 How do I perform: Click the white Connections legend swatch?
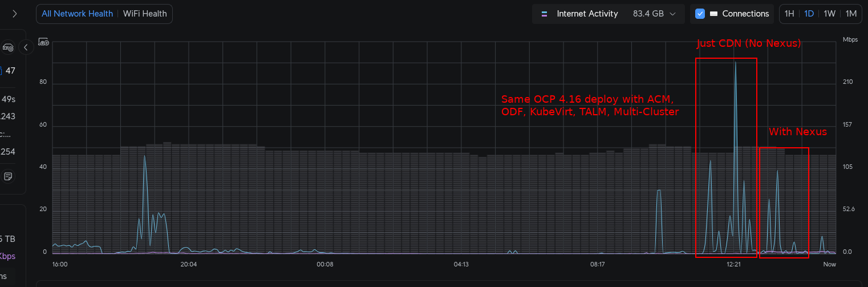[x=713, y=14]
